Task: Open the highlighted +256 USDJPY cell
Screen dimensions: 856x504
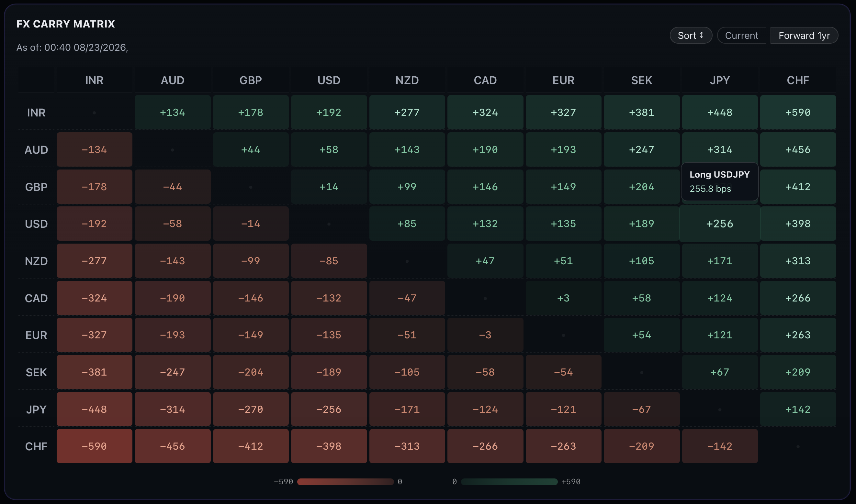Action: pyautogui.click(x=720, y=224)
